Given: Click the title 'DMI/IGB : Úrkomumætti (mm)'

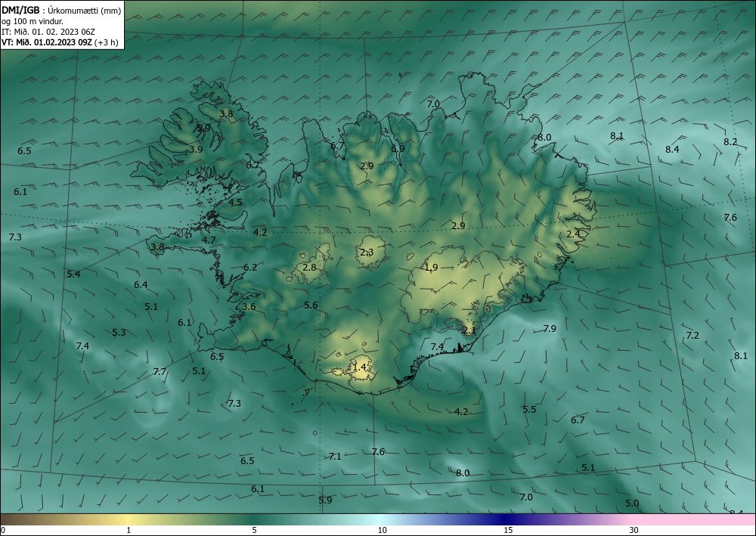Looking at the screenshot, I should [61, 11].
